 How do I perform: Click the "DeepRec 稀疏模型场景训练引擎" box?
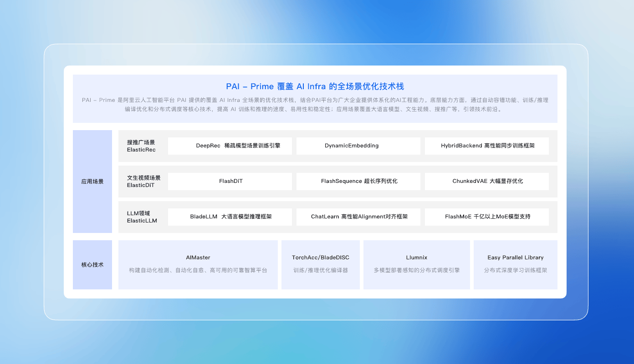point(230,146)
